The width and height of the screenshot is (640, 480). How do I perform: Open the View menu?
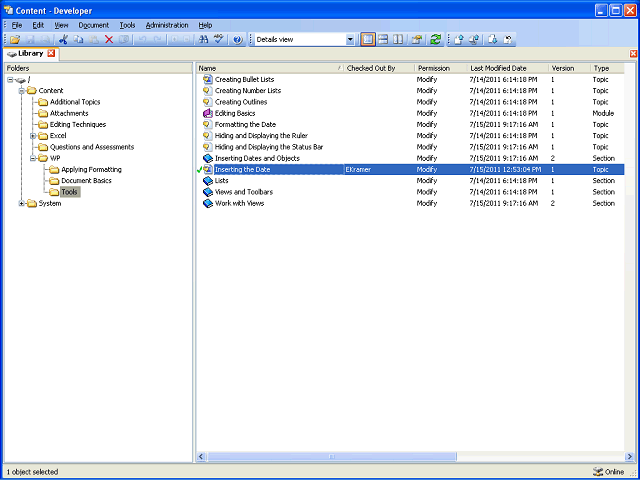pos(61,25)
